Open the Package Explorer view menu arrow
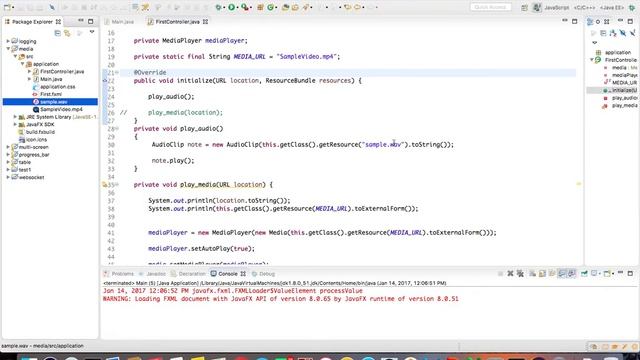The height and width of the screenshot is (360, 640). click(x=92, y=32)
